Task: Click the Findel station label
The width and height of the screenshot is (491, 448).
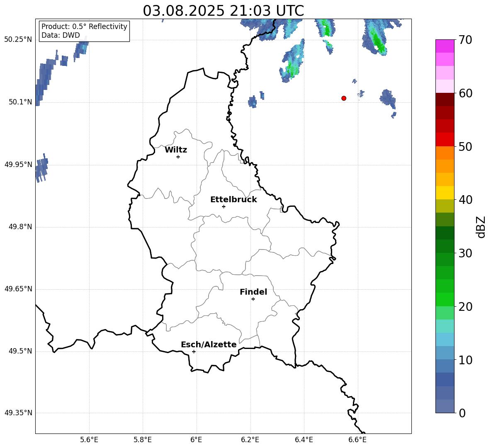Action: coord(253,292)
